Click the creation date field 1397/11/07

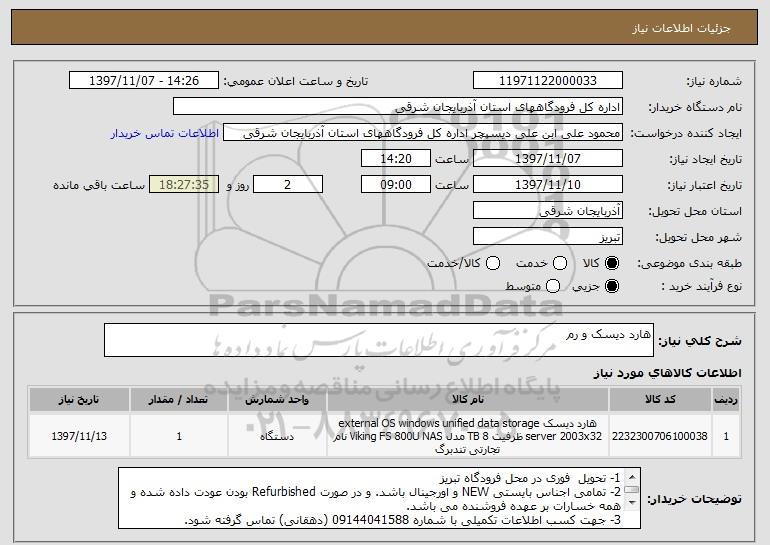pyautogui.click(x=548, y=159)
